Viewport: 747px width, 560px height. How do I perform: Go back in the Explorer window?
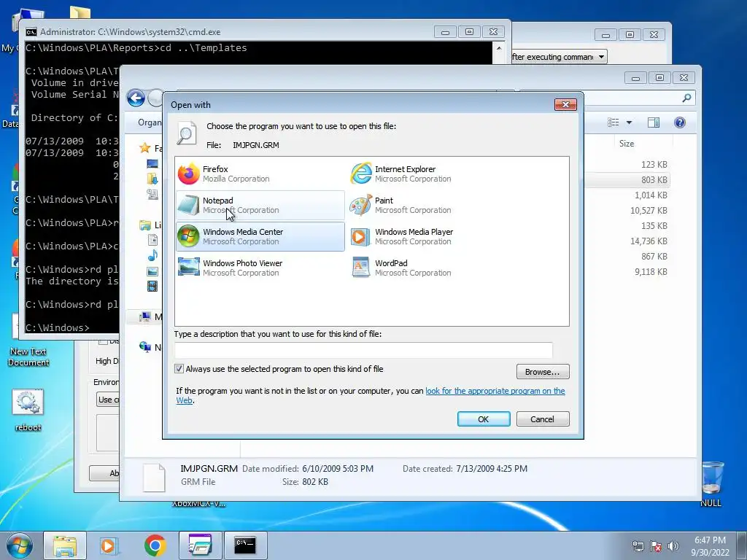click(x=136, y=98)
